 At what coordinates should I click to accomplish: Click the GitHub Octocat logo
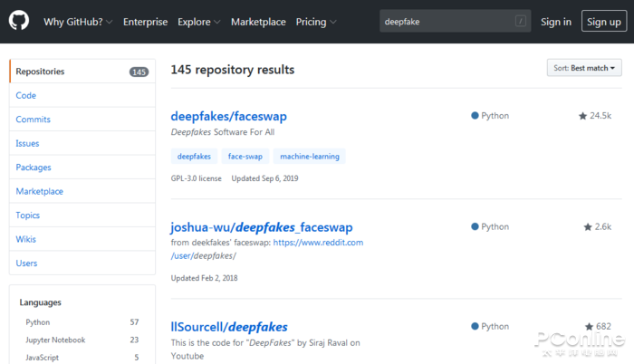20,21
